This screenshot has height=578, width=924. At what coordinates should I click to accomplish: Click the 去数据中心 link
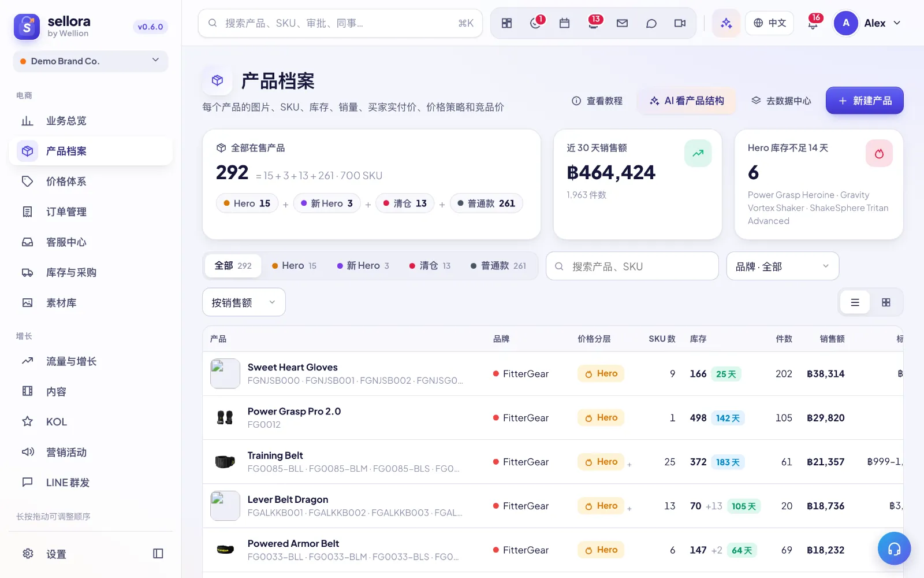(781, 101)
